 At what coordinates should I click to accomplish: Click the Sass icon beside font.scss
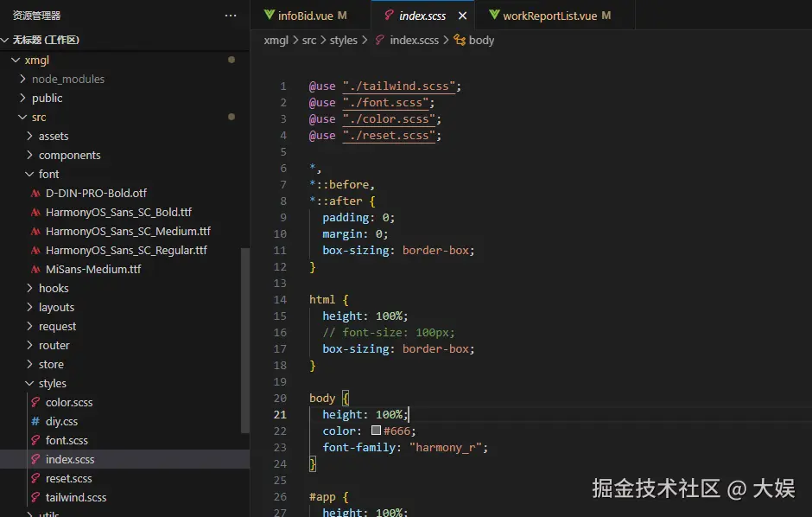35,440
